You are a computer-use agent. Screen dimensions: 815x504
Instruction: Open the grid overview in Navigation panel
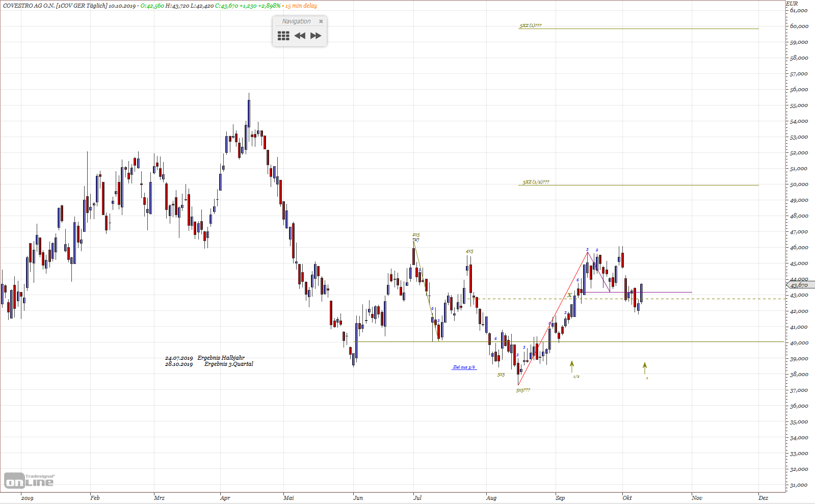click(x=283, y=36)
